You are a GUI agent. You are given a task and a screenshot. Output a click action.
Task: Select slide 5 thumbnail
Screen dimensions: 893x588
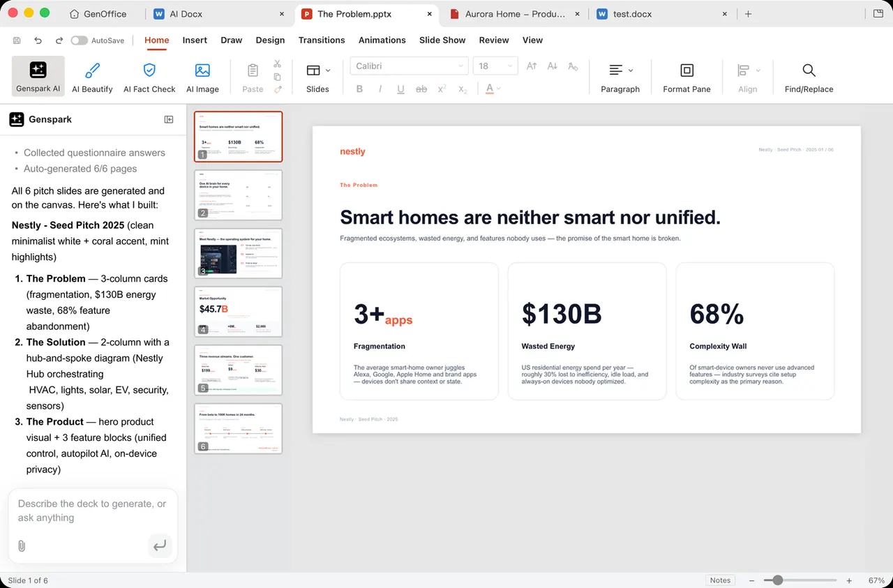(238, 370)
